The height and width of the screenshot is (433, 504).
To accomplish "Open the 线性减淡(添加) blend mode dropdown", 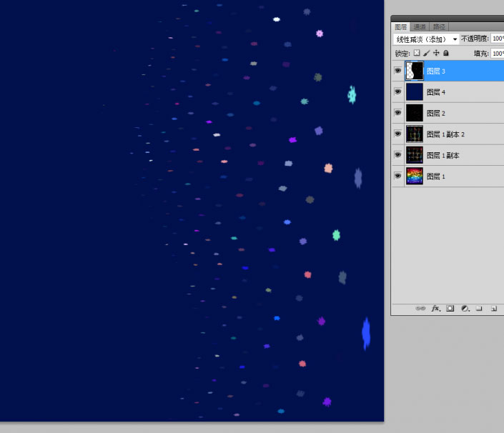I will click(x=426, y=39).
